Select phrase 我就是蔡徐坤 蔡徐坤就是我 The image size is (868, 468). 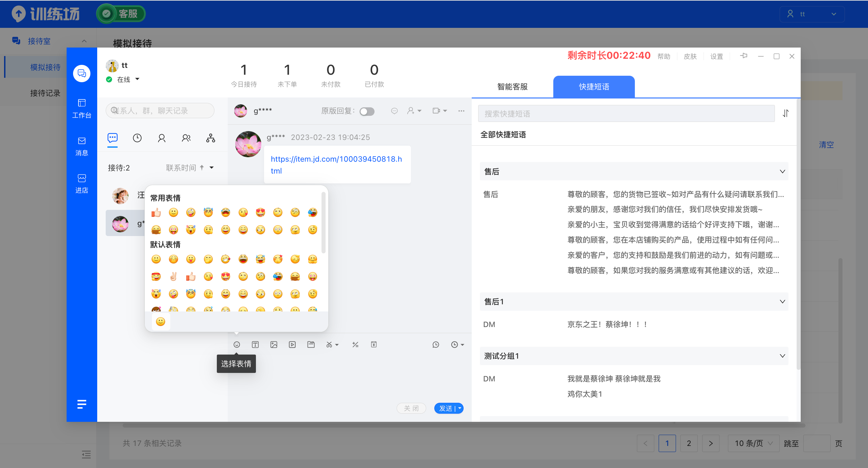tap(614, 379)
